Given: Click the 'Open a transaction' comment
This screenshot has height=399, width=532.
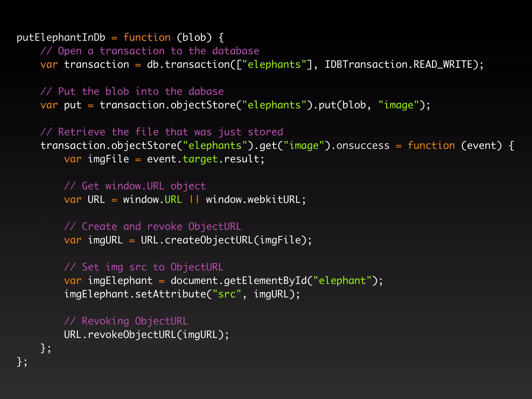Looking at the screenshot, I should [x=150, y=51].
